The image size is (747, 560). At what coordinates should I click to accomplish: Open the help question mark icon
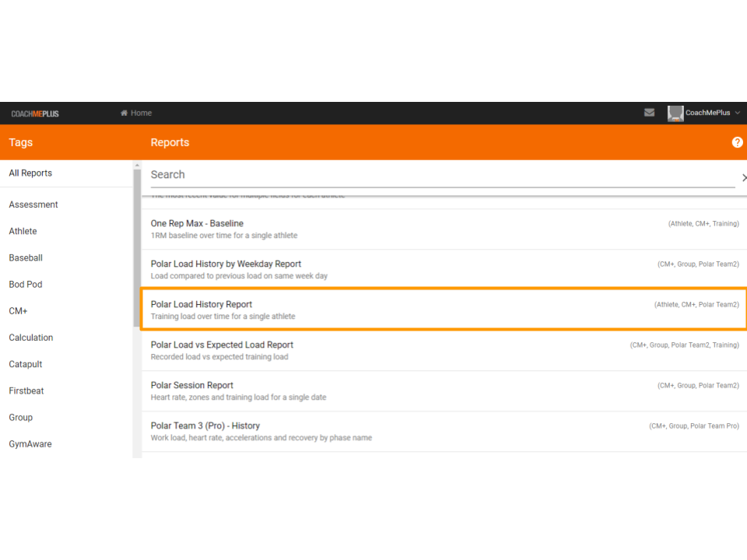point(737,142)
